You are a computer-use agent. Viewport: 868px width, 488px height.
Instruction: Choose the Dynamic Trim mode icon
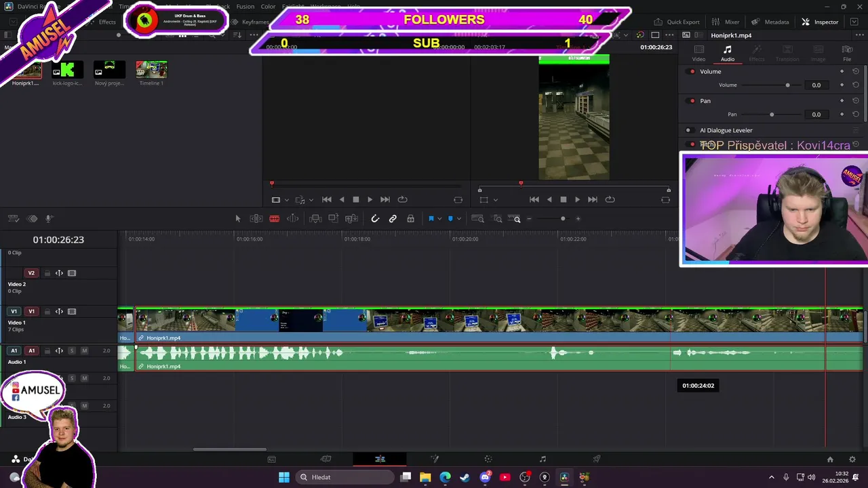click(293, 218)
